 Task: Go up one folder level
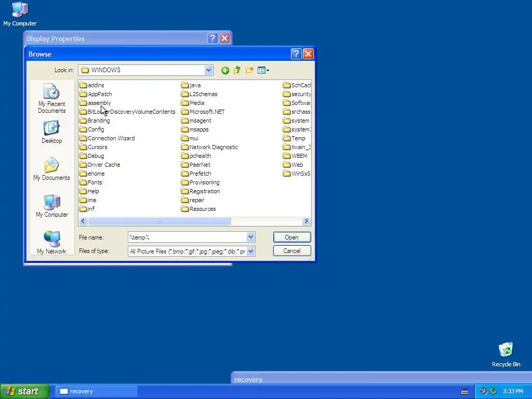[237, 70]
